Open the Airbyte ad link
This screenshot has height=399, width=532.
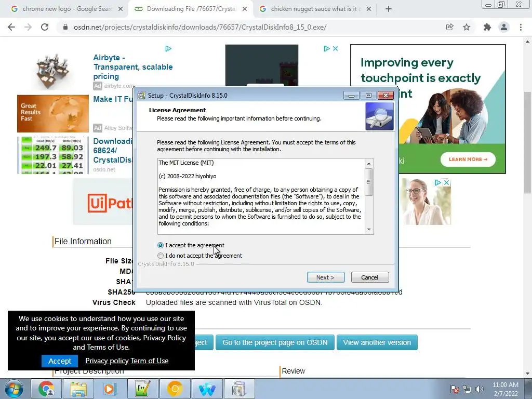(133, 67)
